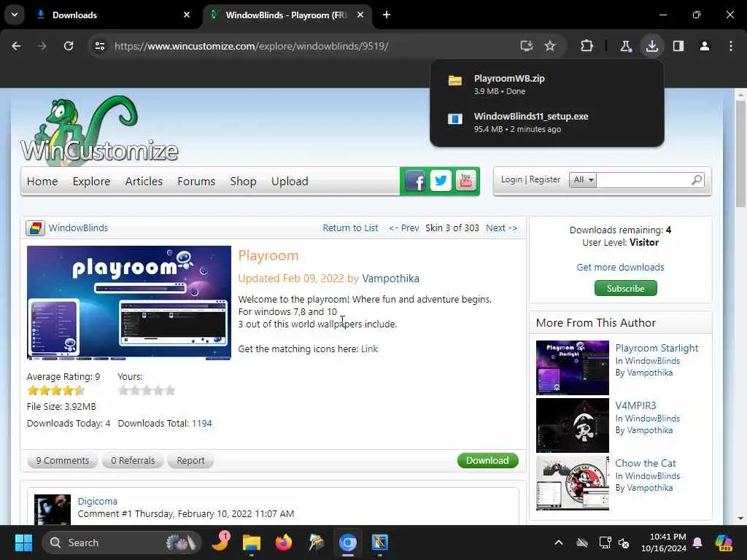The height and width of the screenshot is (560, 747).
Task: Click the WindowBlinds category icon
Action: [x=35, y=228]
